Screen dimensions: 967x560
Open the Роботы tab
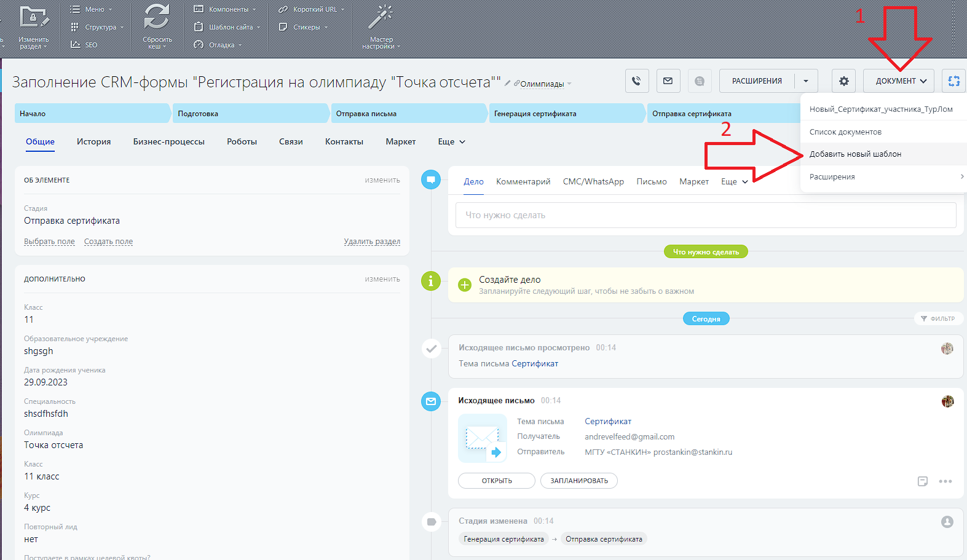(x=242, y=141)
